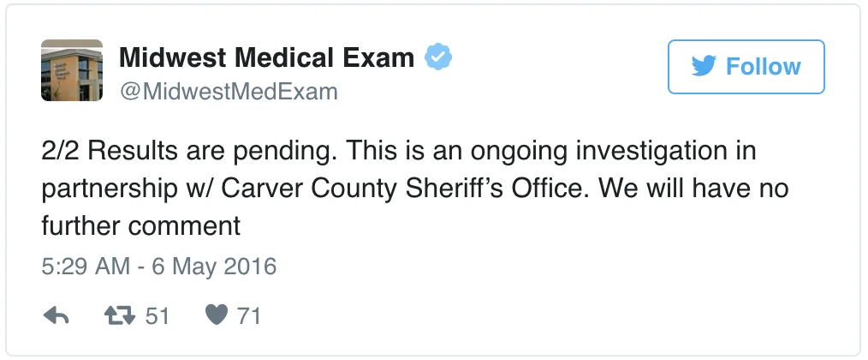Image resolution: width=868 pixels, height=360 pixels.
Task: View the 71 likes count
Action: pyautogui.click(x=249, y=316)
